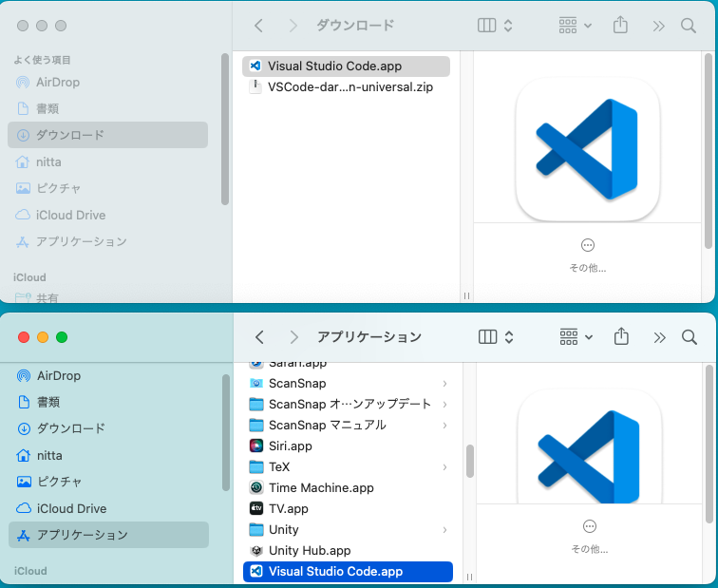Click the VS Code preview image in the ダウンロード window
The height and width of the screenshot is (588, 718).
(587, 149)
